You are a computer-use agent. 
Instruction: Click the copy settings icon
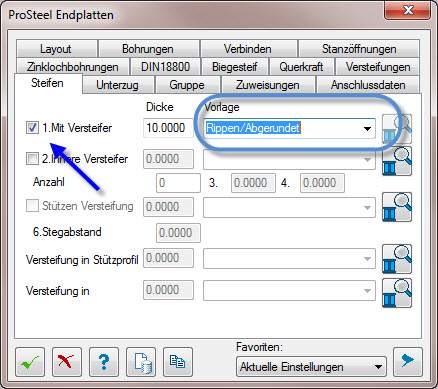point(178,362)
